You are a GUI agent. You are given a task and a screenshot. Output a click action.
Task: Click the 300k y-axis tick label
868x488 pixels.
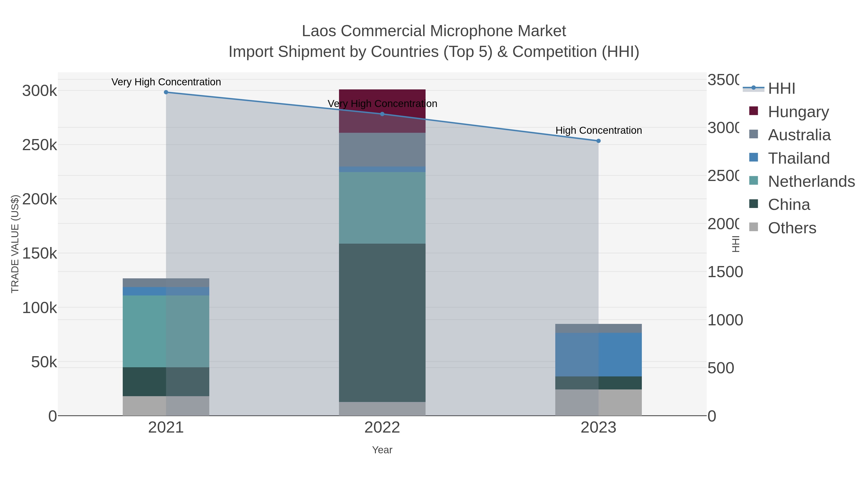[x=40, y=91]
